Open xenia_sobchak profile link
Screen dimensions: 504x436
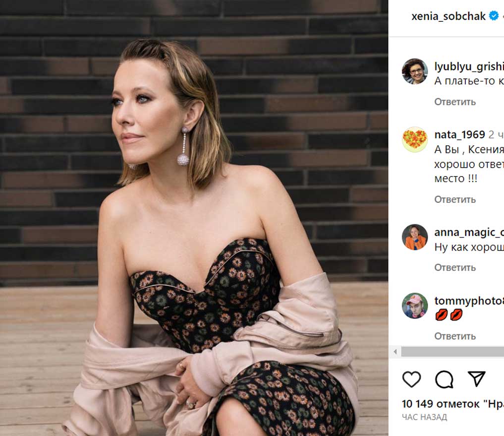pyautogui.click(x=448, y=16)
